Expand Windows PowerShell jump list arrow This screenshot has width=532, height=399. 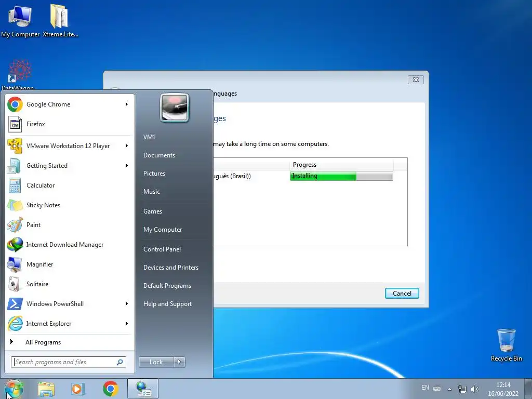127,303
